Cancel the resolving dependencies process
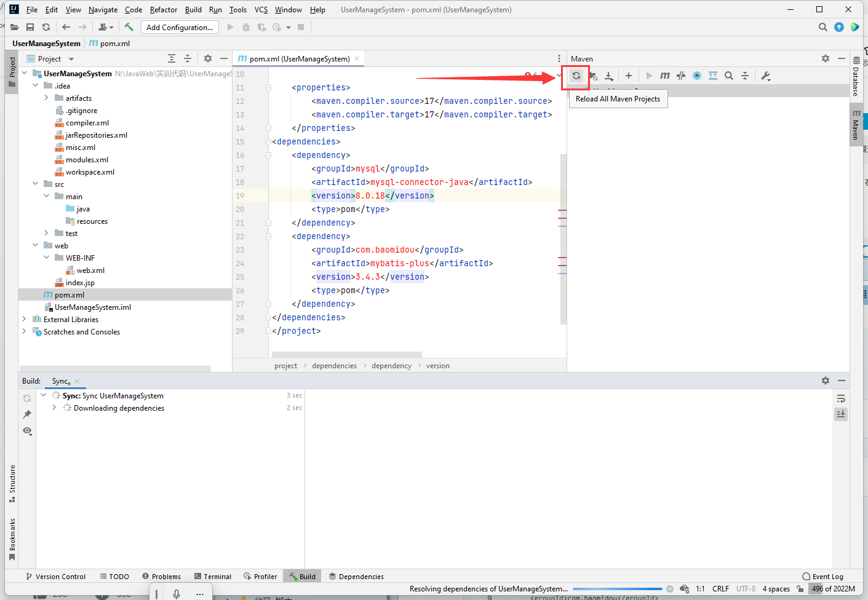 tap(670, 589)
